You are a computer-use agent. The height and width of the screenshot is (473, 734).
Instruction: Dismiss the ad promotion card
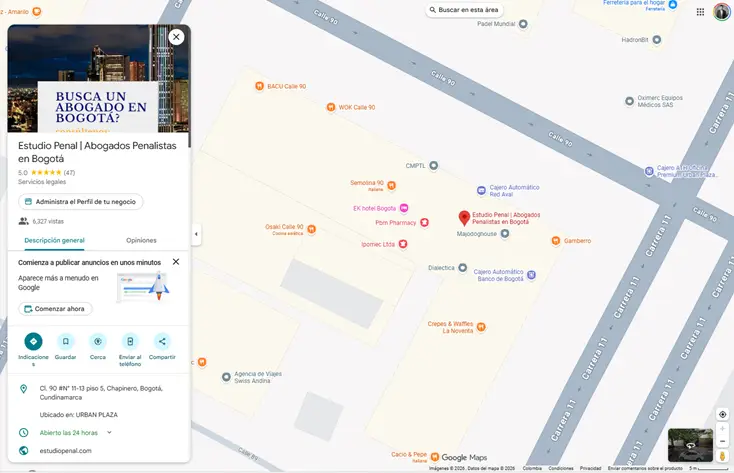click(176, 261)
